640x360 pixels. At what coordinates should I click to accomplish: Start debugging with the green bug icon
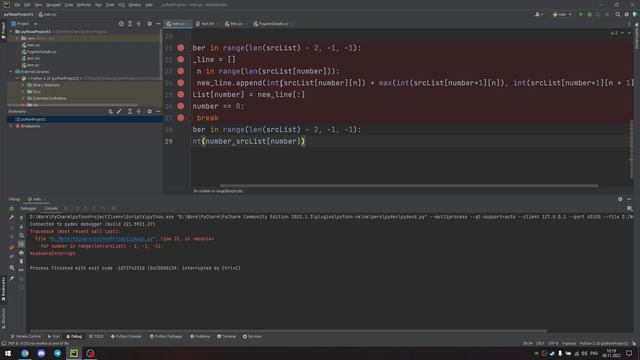pos(589,14)
